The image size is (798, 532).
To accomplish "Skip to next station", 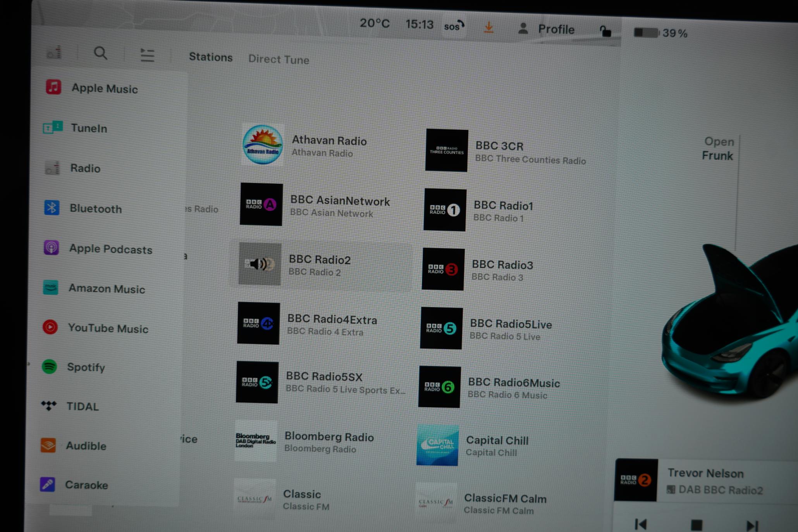I will [752, 526].
